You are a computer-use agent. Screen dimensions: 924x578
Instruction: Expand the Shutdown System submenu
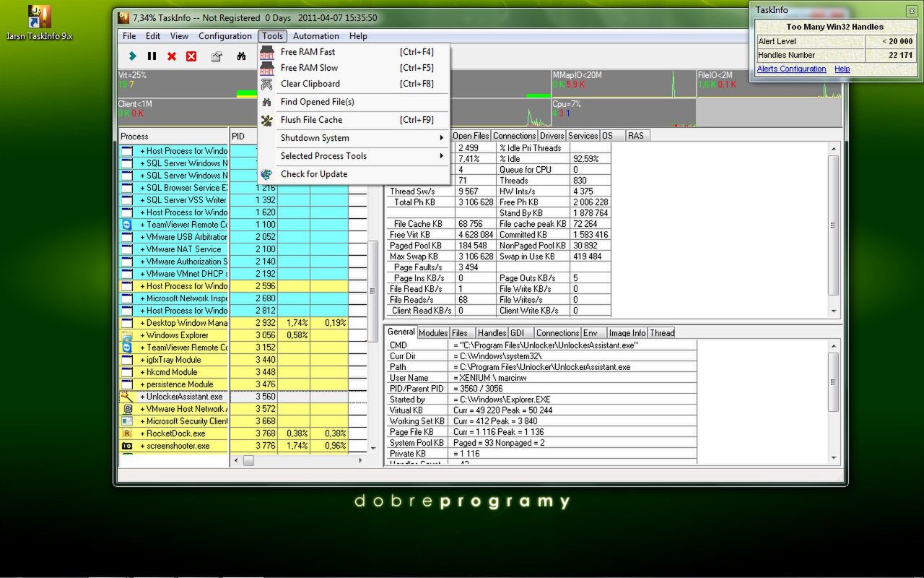353,138
